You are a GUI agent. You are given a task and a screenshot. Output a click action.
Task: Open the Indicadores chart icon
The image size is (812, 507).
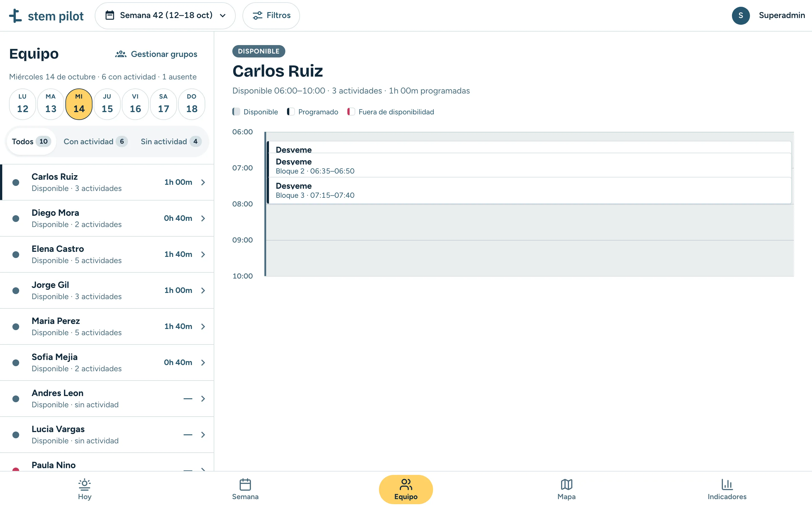coord(727,484)
